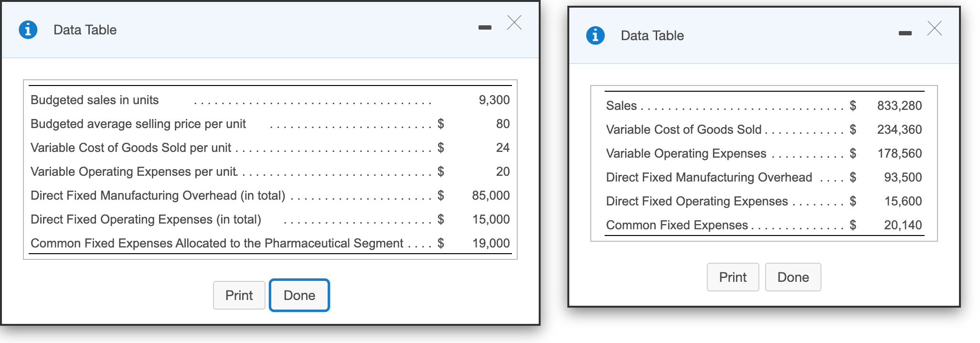The image size is (980, 343).
Task: Click the Direct Fixed Operating Expenses (in total) label
Action: click(146, 219)
